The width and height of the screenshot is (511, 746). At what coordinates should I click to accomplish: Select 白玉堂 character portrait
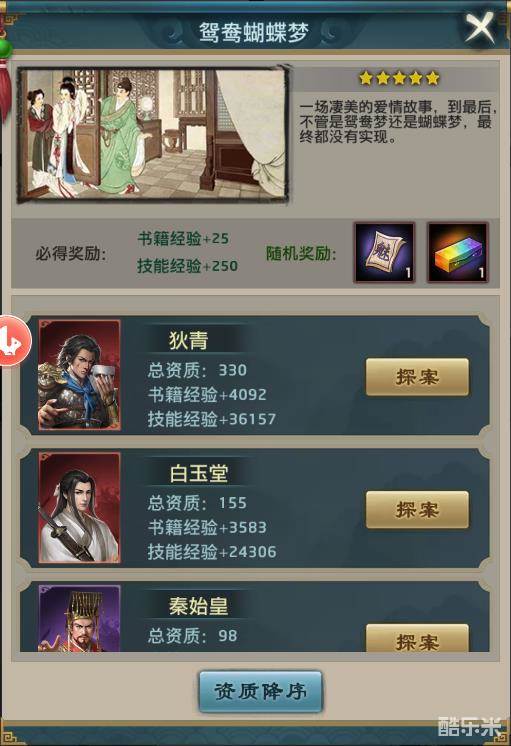(x=79, y=508)
